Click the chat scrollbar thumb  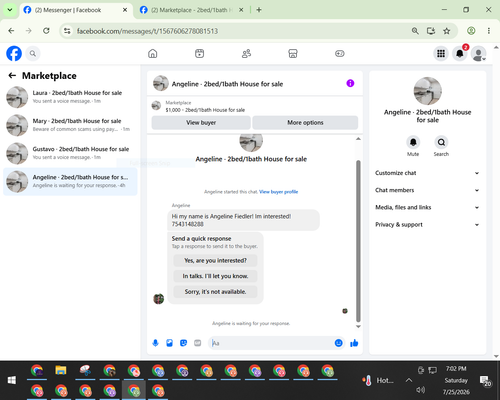click(358, 240)
